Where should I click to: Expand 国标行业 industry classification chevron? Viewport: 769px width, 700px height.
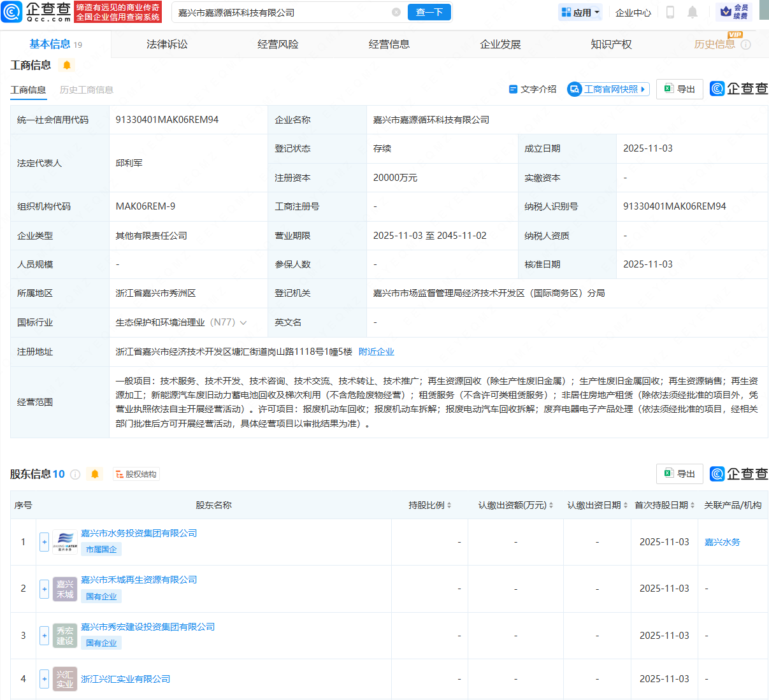point(243,323)
